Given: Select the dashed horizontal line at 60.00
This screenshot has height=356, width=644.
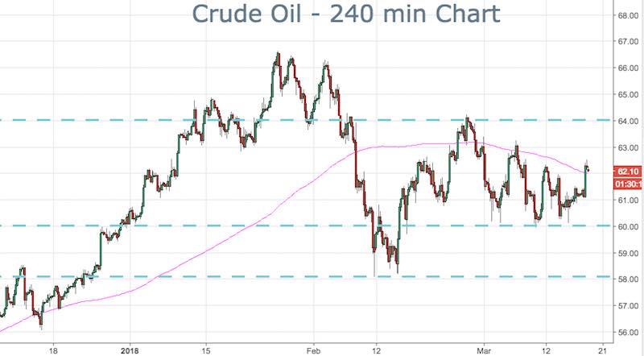Looking at the screenshot, I should coord(242,226).
